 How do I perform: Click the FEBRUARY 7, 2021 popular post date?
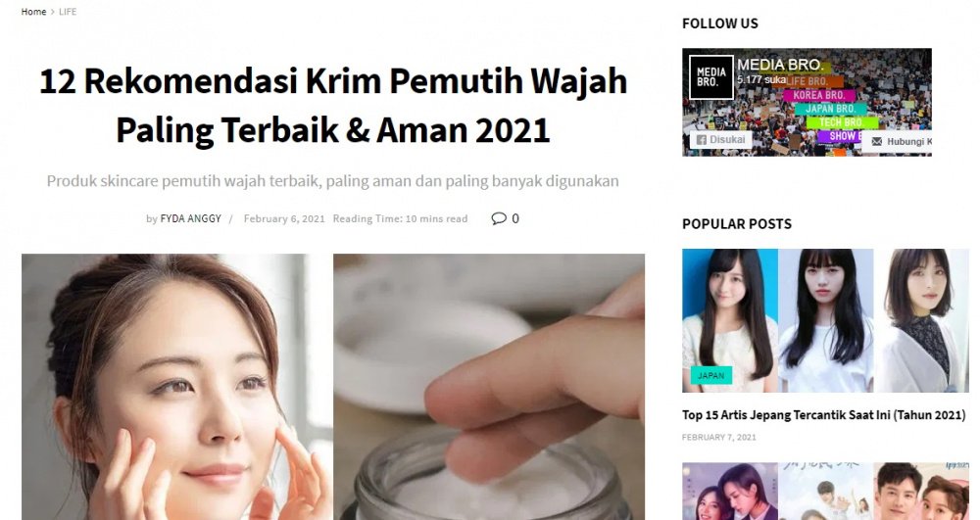pyautogui.click(x=719, y=437)
